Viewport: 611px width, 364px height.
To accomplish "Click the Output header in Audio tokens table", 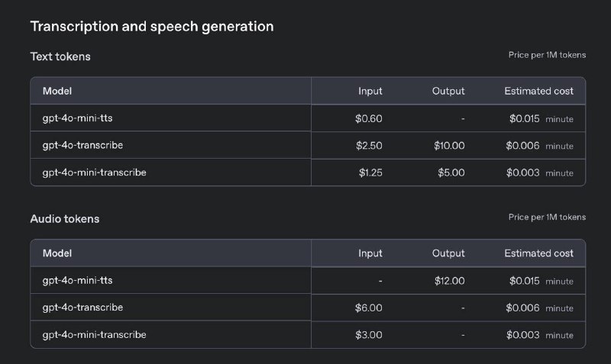I will [x=448, y=253].
